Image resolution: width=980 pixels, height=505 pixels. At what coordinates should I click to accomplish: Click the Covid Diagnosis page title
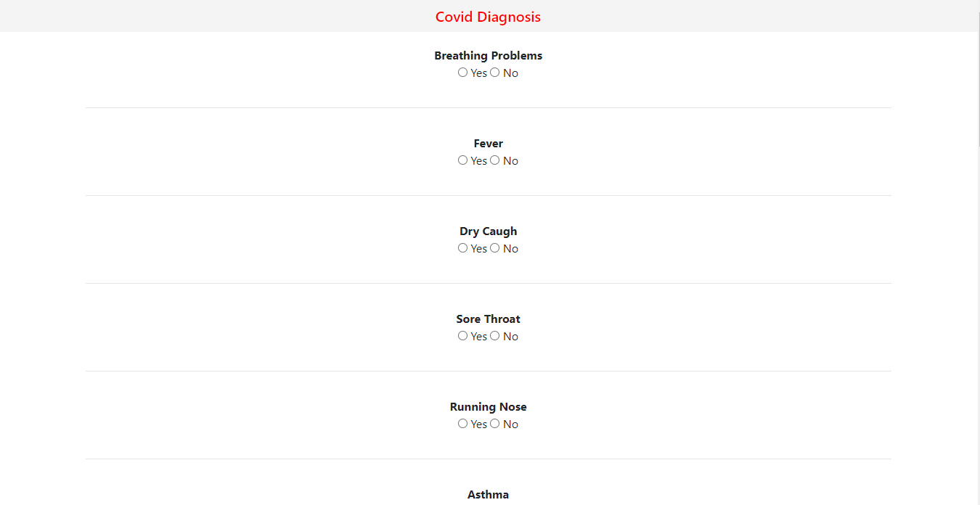[x=488, y=17]
